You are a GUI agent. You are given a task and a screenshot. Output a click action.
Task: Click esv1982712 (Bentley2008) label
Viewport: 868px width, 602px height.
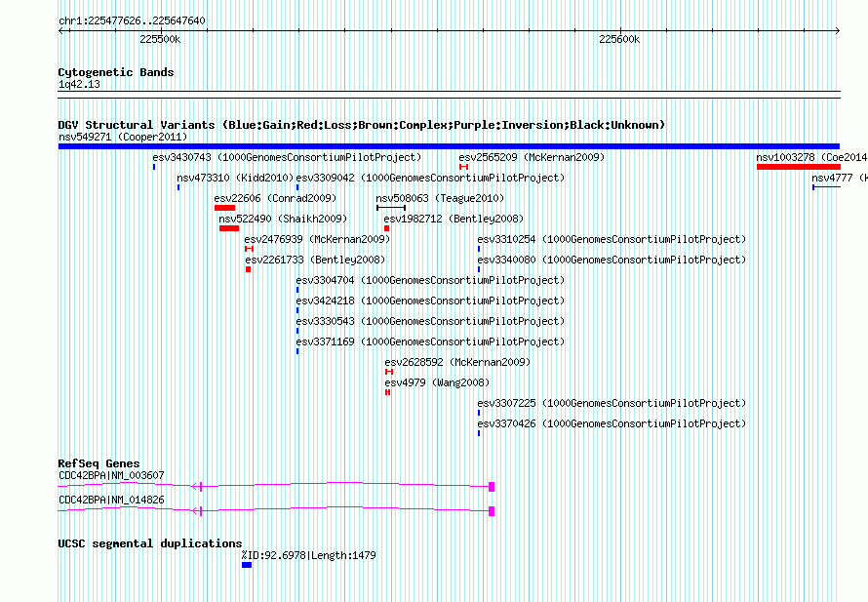click(454, 219)
